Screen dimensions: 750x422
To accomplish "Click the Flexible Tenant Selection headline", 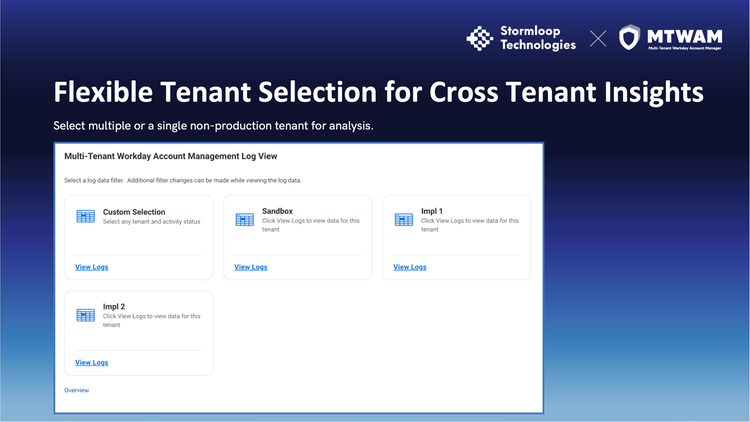I will [378, 93].
